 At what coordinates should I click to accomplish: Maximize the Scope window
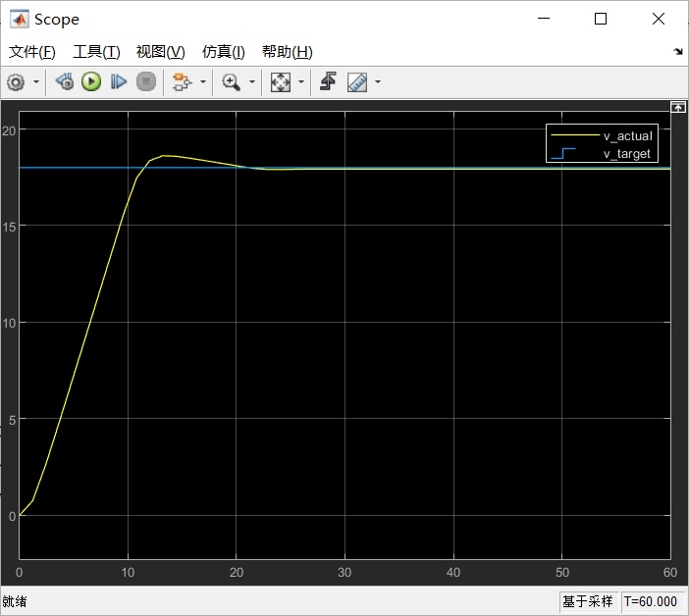pos(601,19)
